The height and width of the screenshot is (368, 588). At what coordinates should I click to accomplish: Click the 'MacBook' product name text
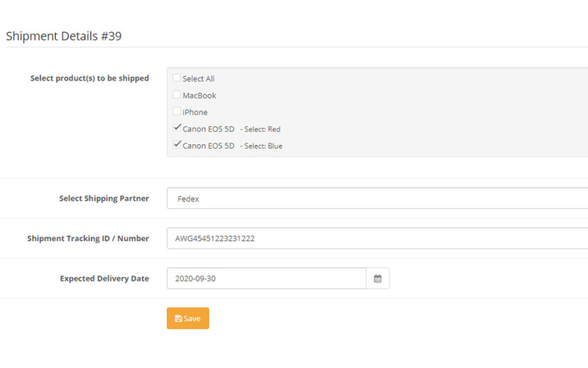[x=199, y=96]
